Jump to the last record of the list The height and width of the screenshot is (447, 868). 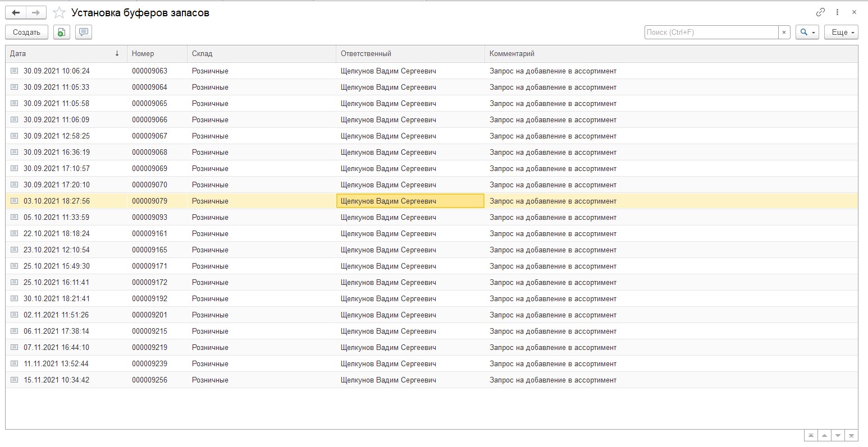(851, 435)
